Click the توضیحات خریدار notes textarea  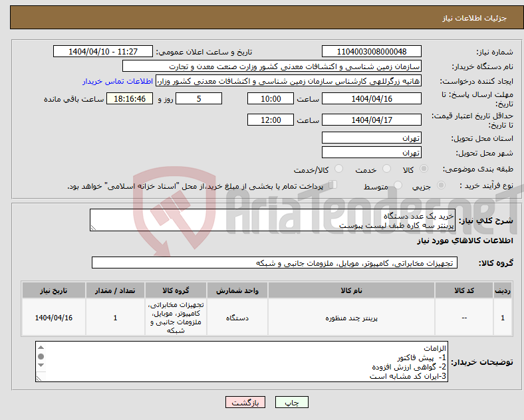tap(241, 362)
